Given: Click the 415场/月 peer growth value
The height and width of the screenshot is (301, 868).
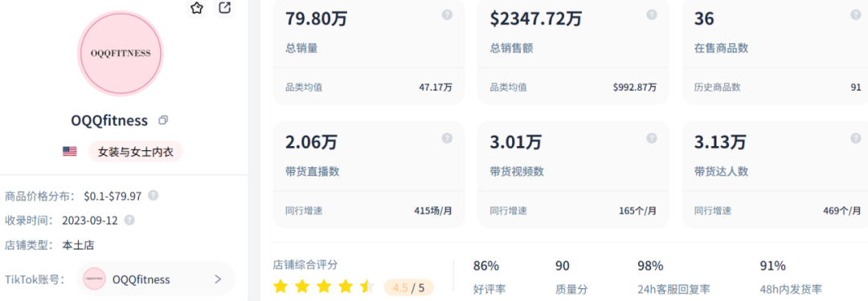Looking at the screenshot, I should pos(433,210).
